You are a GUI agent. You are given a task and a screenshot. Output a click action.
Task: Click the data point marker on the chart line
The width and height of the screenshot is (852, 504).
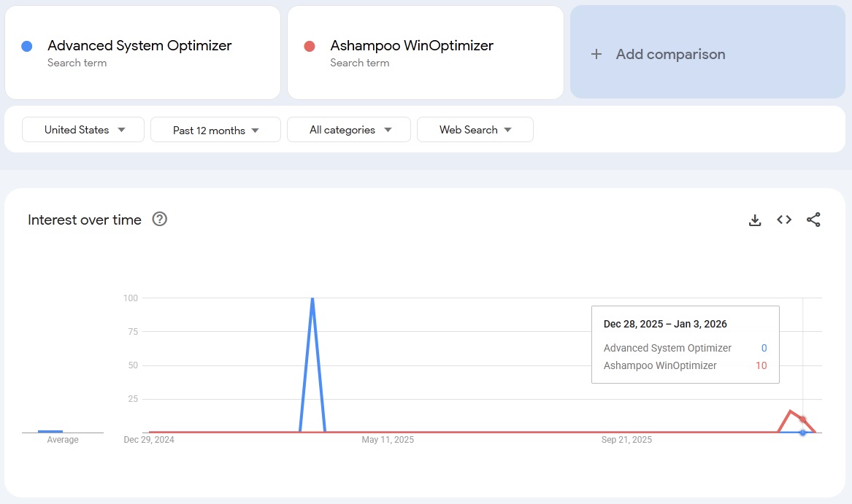803,432
